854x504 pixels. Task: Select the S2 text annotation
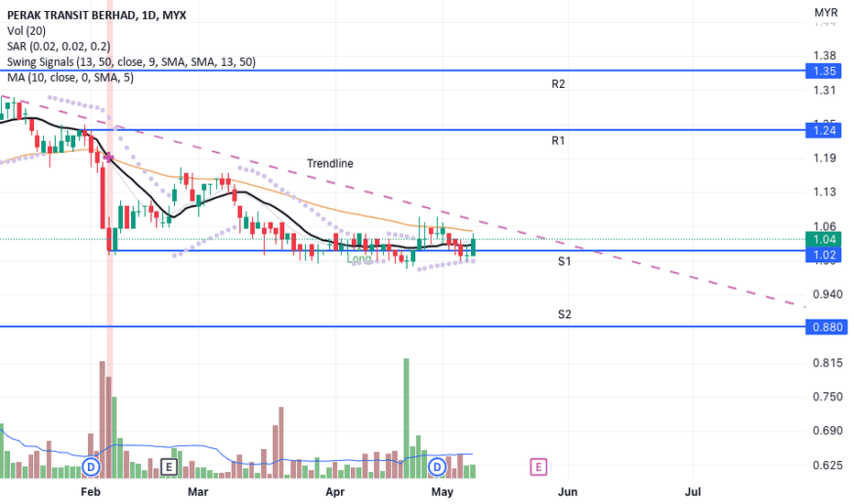click(x=564, y=314)
